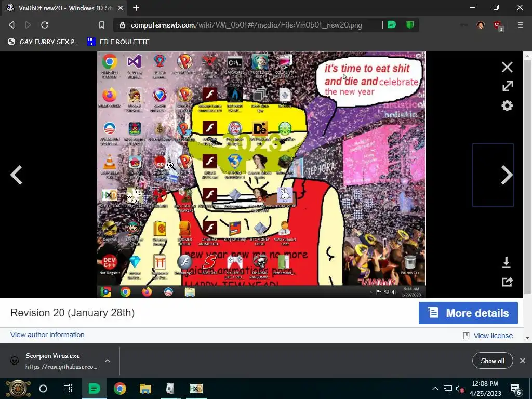Open File Explorer from taskbar
Image resolution: width=532 pixels, height=399 pixels.
[x=145, y=389]
